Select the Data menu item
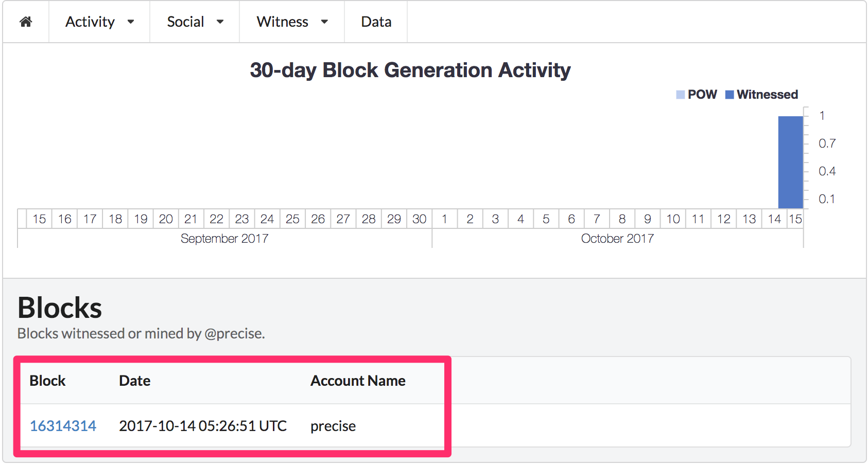868x465 pixels. coord(376,22)
